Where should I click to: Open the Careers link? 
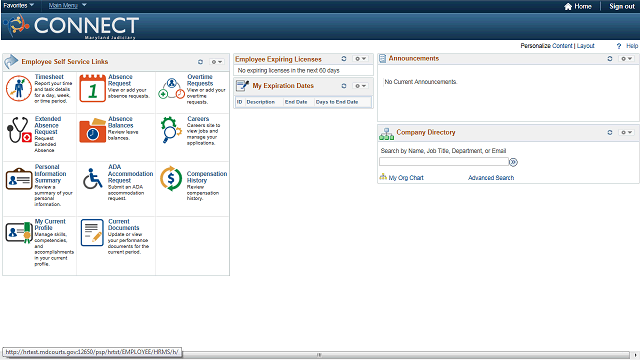point(198,119)
